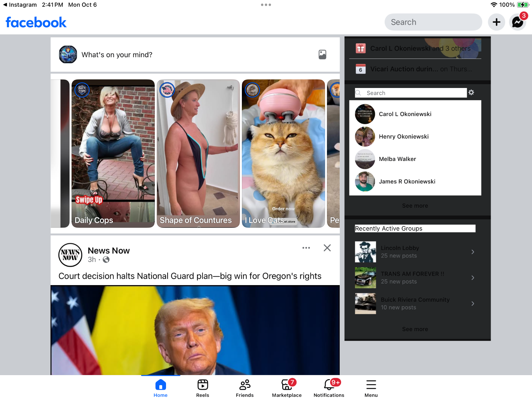Open News Now post options ellipsis

(306, 248)
